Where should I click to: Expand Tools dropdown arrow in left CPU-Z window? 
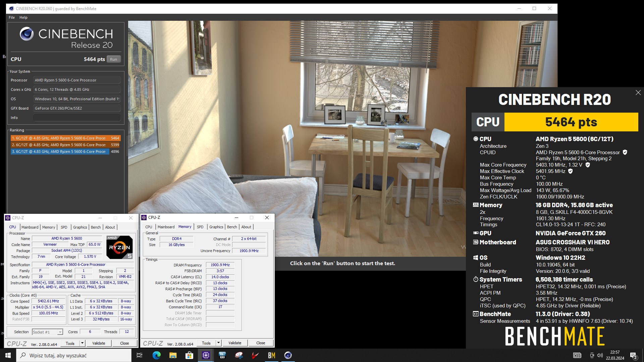click(82, 343)
